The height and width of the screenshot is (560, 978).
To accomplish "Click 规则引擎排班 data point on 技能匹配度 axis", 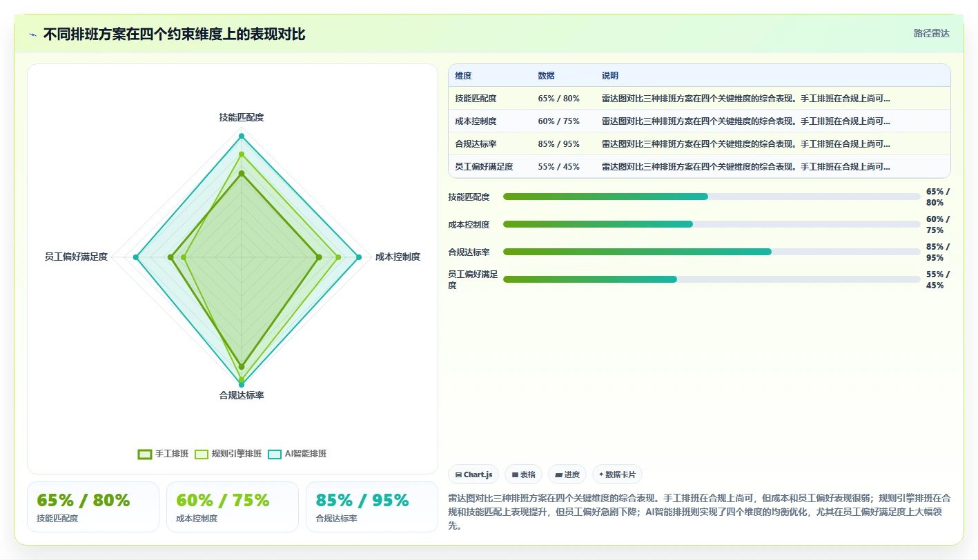I will coord(242,154).
